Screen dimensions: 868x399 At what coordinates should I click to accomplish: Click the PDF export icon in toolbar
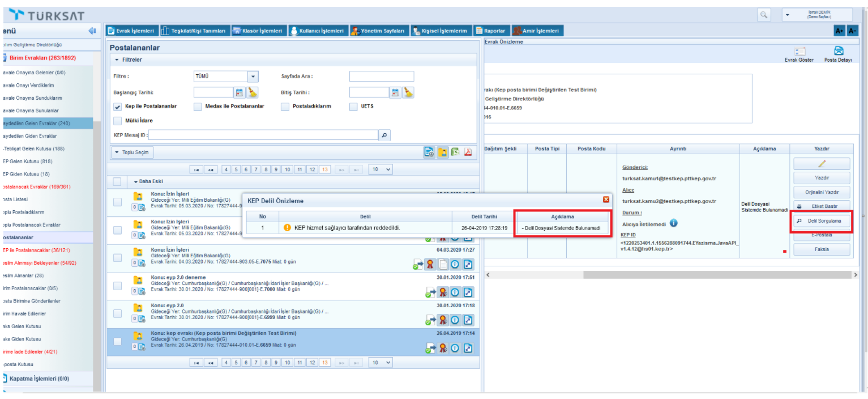[x=468, y=152]
